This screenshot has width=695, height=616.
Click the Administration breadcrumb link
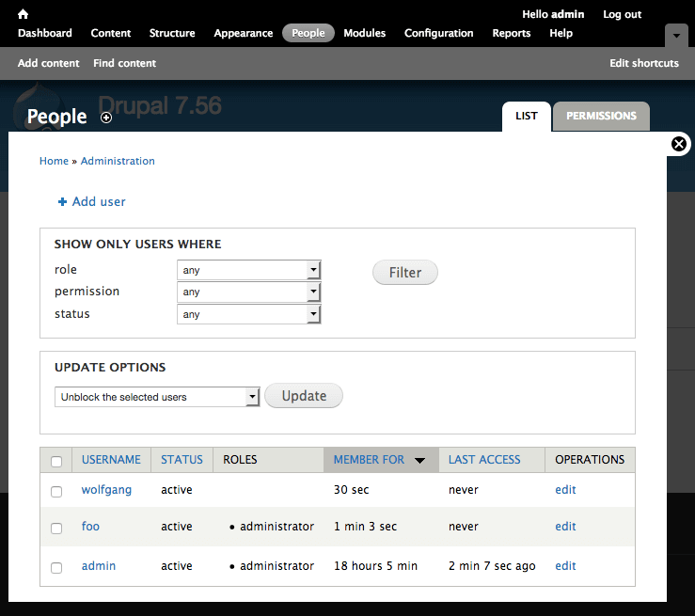coord(118,161)
